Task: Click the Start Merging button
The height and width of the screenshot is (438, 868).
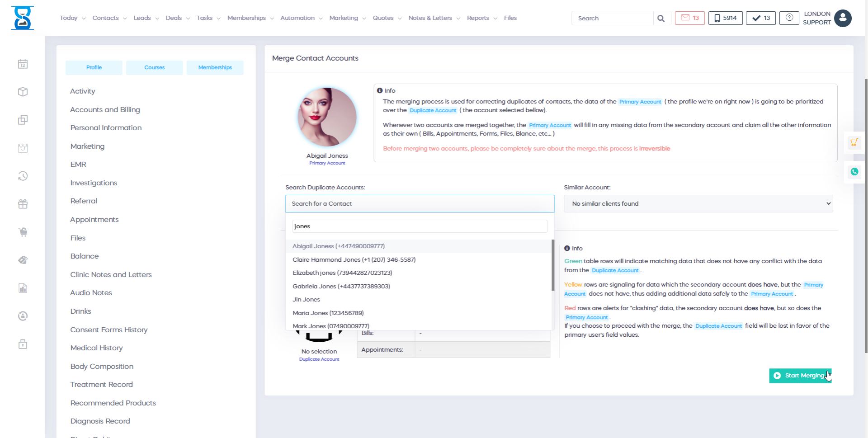Action: click(800, 376)
